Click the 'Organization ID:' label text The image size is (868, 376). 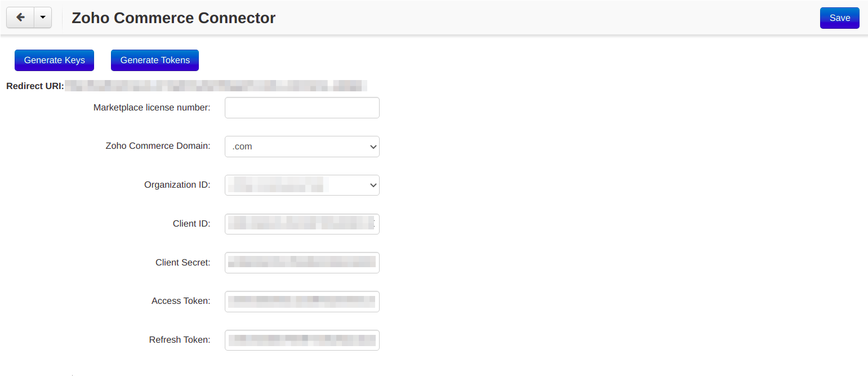click(177, 184)
